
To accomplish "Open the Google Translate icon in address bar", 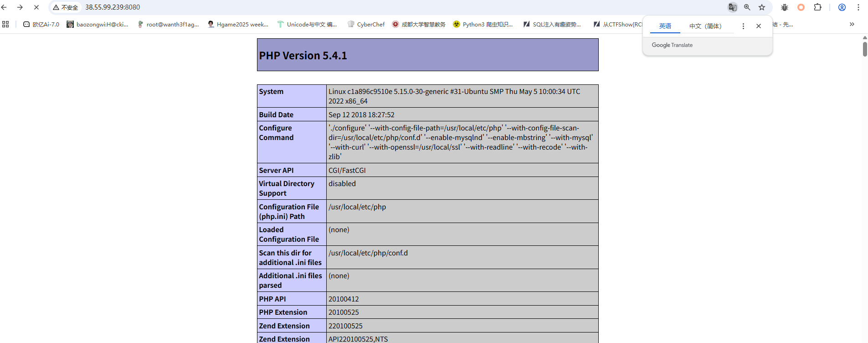I will point(732,7).
